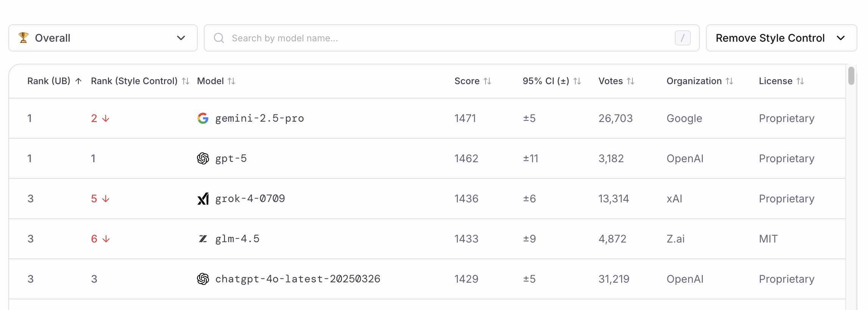Click the trophy icon in Overall selector
The width and height of the screenshot is (868, 310).
(23, 38)
